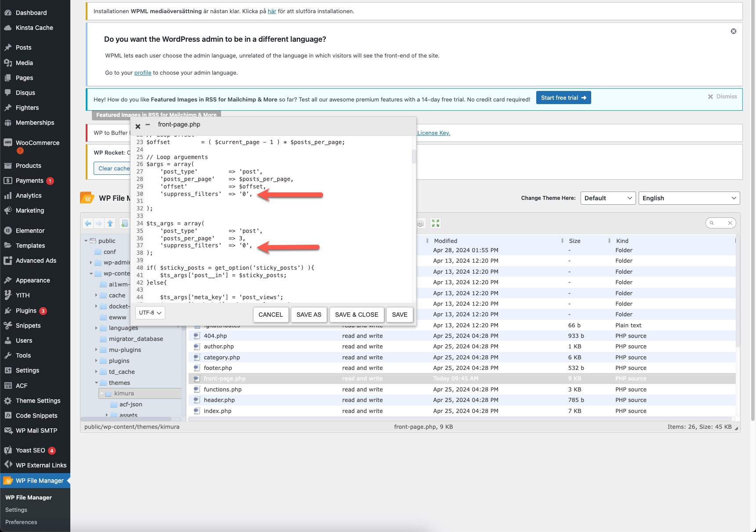The height and width of the screenshot is (532, 756).
Task: Close the front-page.php editor with the X
Action: click(138, 127)
